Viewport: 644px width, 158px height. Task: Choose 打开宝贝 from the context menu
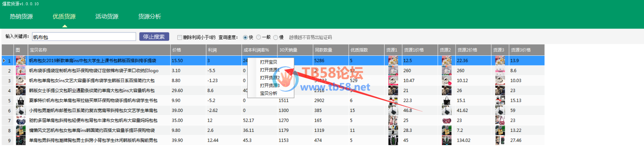[269, 62]
